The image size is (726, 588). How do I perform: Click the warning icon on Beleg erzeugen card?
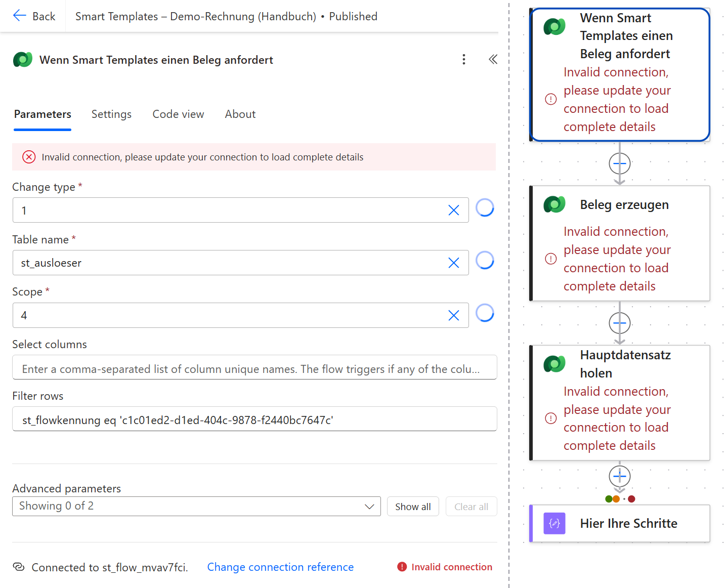point(551,259)
